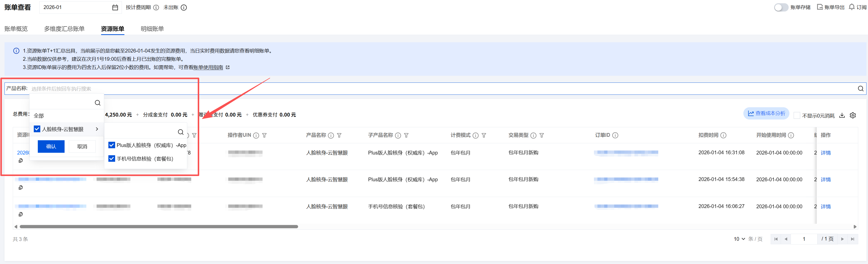Select the 资源账单 tab

tap(113, 28)
